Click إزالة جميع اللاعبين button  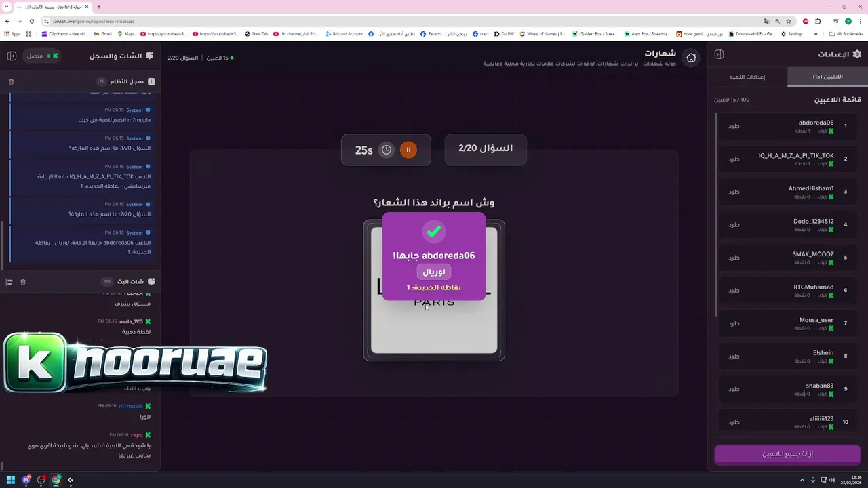tap(787, 454)
